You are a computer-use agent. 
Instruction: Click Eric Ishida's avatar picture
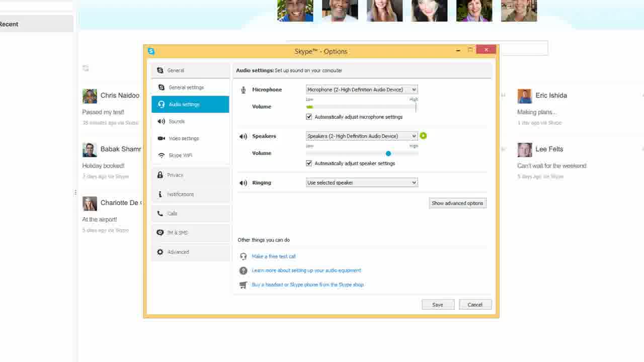[x=525, y=96]
